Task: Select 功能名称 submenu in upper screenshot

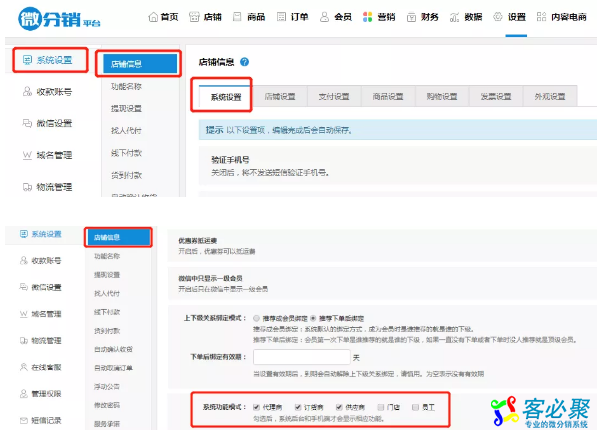Action: [126, 87]
